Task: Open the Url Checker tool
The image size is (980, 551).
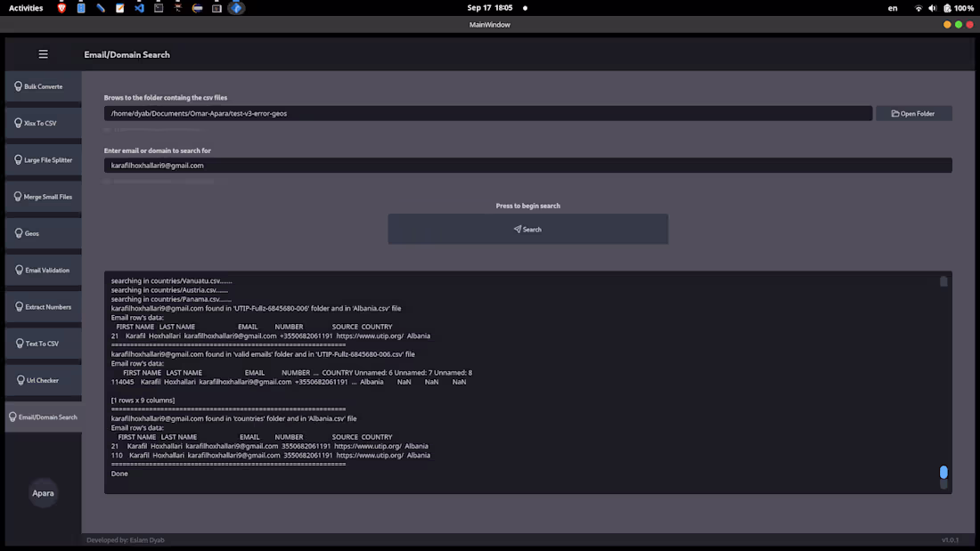Action: (43, 379)
